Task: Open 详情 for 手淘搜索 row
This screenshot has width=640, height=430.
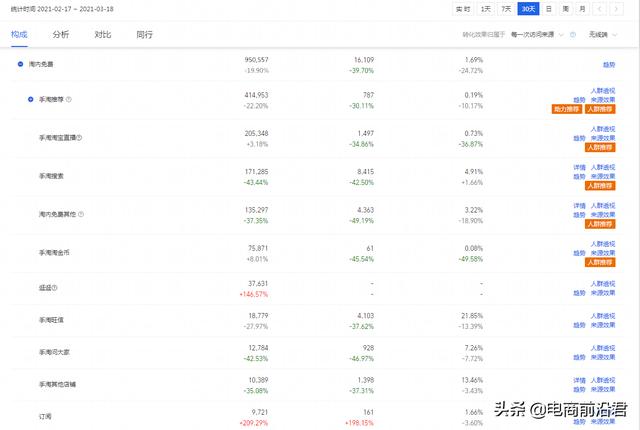Action: (579, 167)
